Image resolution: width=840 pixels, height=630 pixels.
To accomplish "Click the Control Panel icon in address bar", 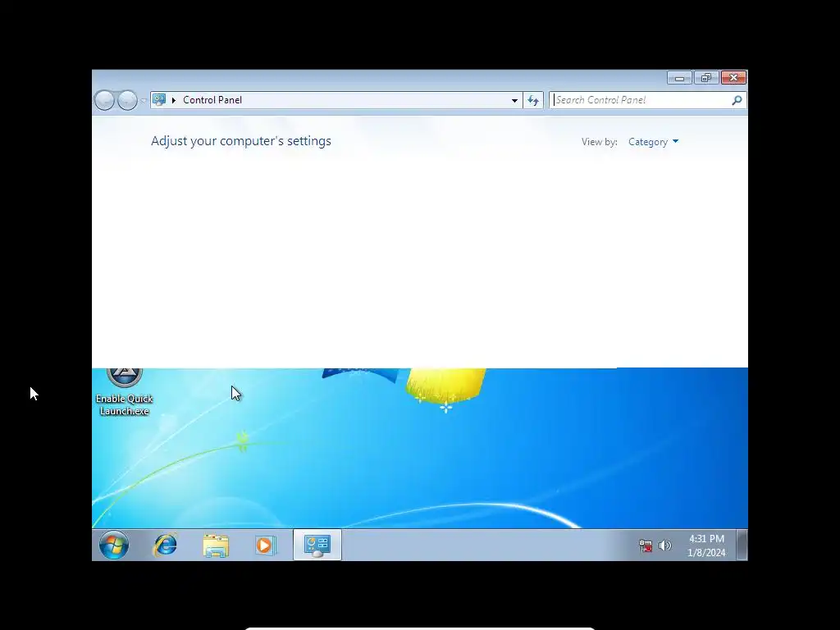I will click(159, 99).
